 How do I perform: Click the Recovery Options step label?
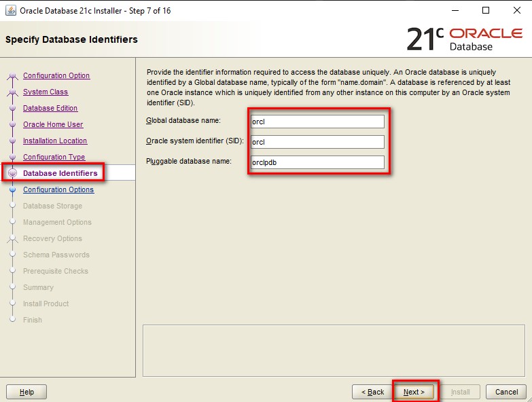(52, 238)
